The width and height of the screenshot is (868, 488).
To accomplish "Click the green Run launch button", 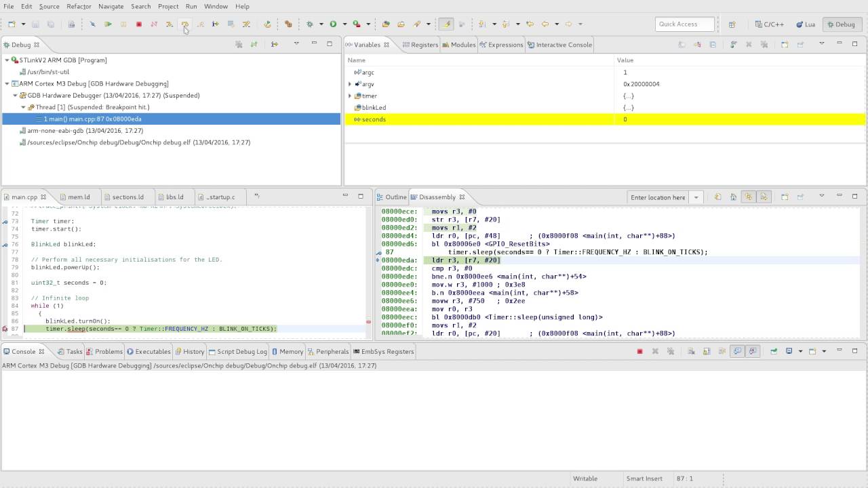I will [x=333, y=24].
